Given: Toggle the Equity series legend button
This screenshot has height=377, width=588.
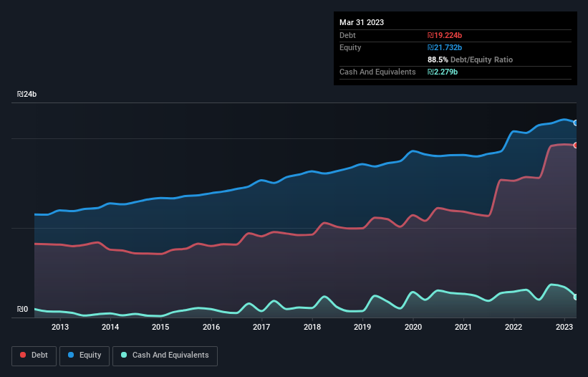Looking at the screenshot, I should pyautogui.click(x=85, y=355).
